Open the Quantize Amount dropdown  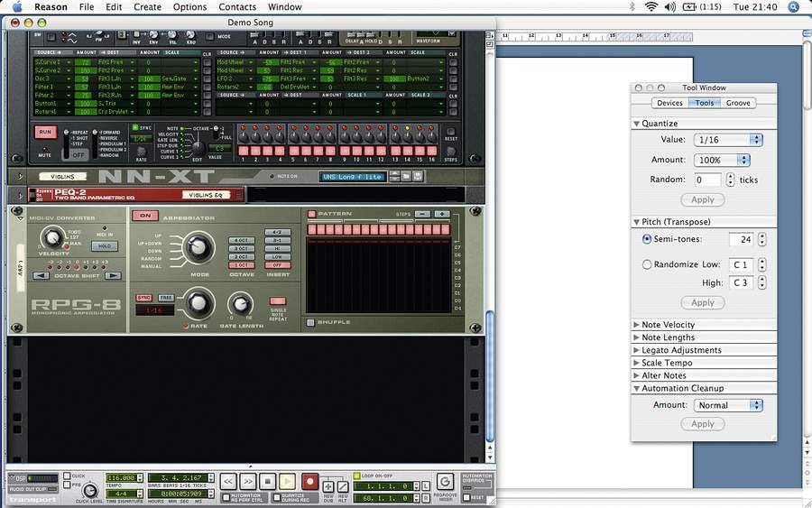(722, 160)
